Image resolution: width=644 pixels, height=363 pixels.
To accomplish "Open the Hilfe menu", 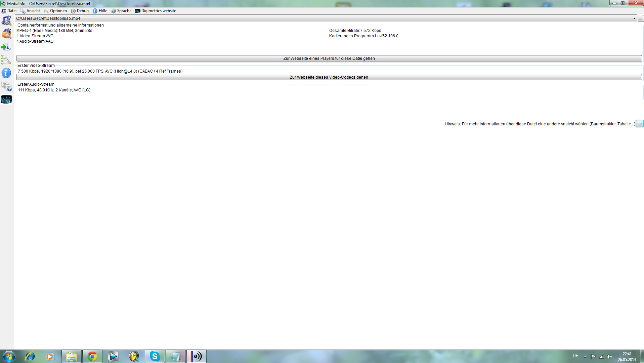I will point(100,11).
